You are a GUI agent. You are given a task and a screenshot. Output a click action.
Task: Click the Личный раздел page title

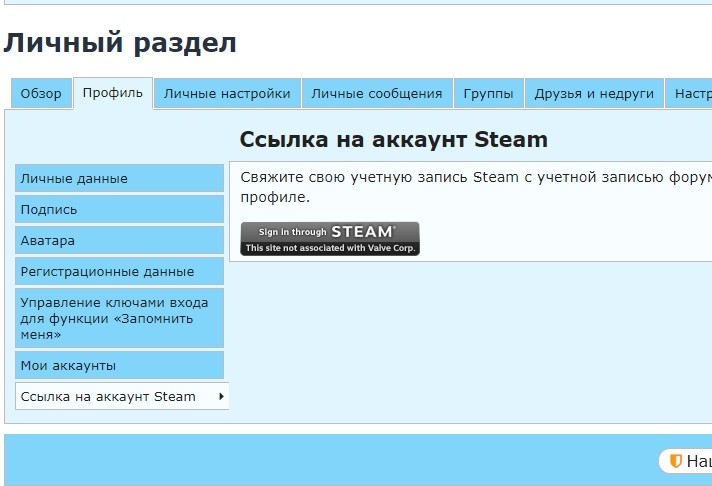(120, 43)
